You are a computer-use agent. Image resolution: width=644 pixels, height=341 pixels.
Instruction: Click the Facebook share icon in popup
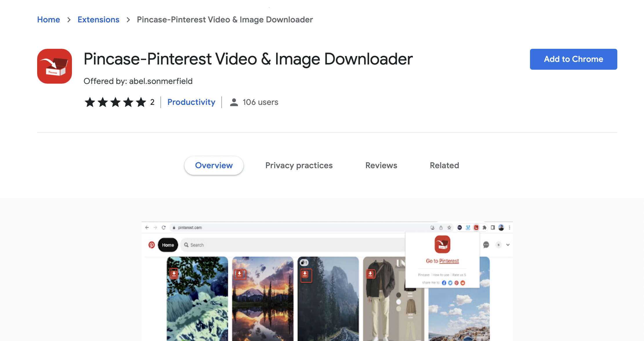[444, 283]
